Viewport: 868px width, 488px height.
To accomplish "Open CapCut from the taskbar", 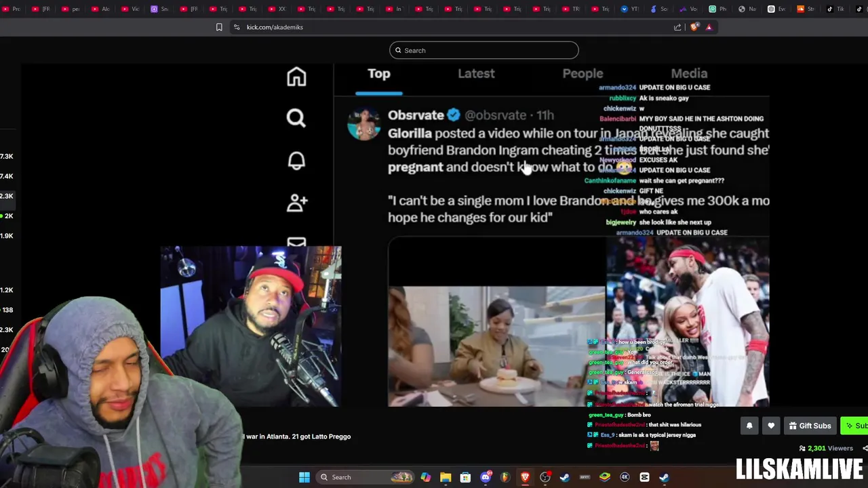I will pyautogui.click(x=644, y=477).
